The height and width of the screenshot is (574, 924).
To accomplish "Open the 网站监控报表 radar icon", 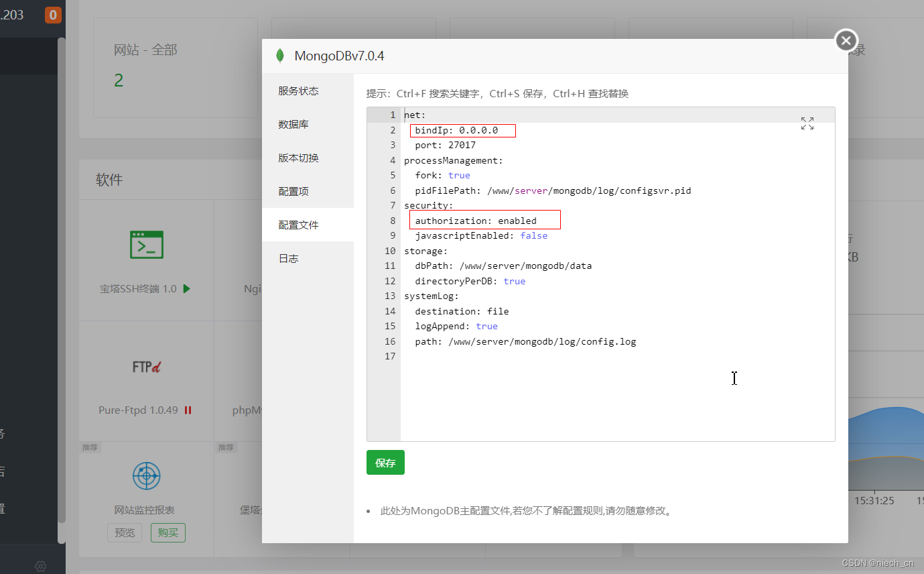I will pos(146,475).
